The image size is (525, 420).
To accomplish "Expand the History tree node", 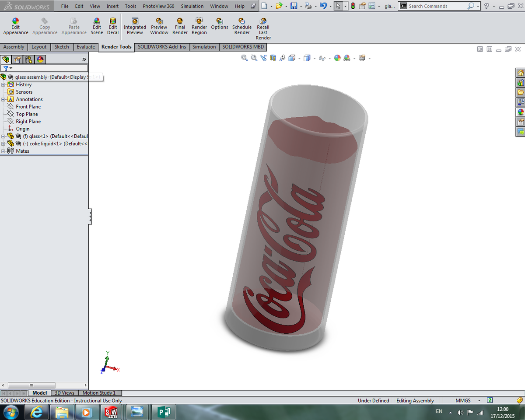I will tap(3, 84).
